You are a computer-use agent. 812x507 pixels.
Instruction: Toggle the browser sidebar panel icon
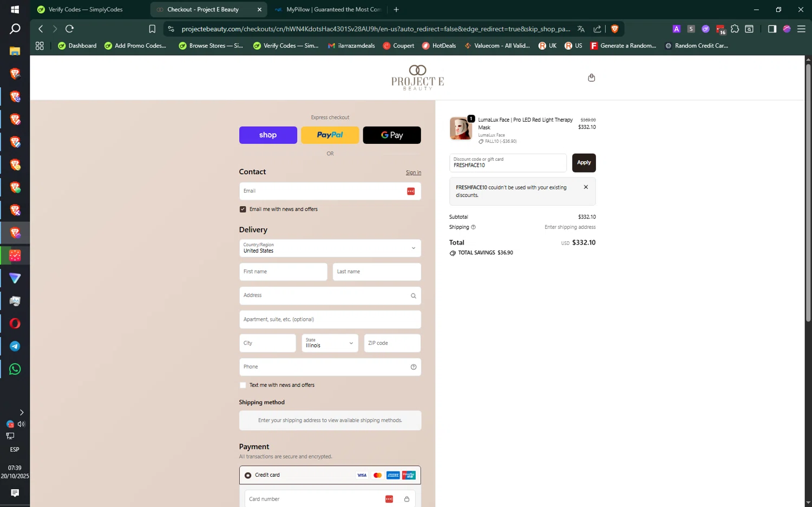(x=772, y=29)
